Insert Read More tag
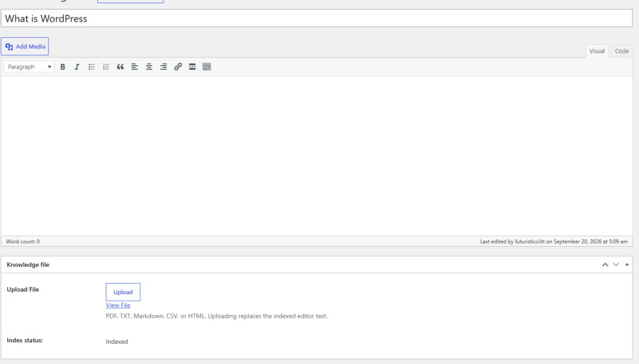The height and width of the screenshot is (364, 639). coord(193,67)
